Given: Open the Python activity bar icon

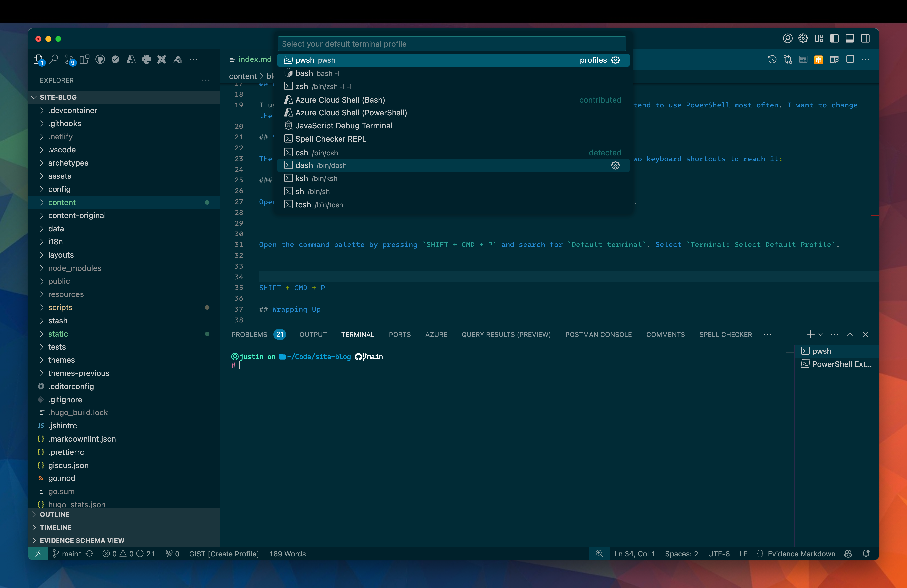Looking at the screenshot, I should (146, 59).
